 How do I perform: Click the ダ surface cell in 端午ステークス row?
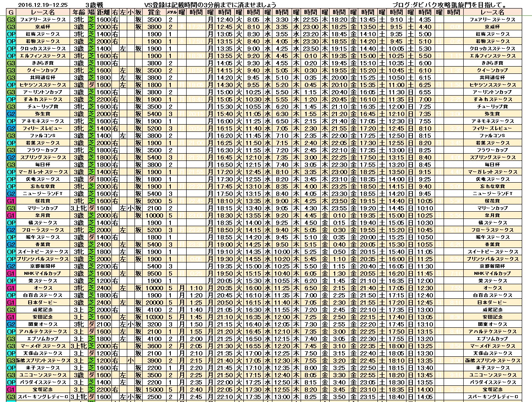(91, 237)
